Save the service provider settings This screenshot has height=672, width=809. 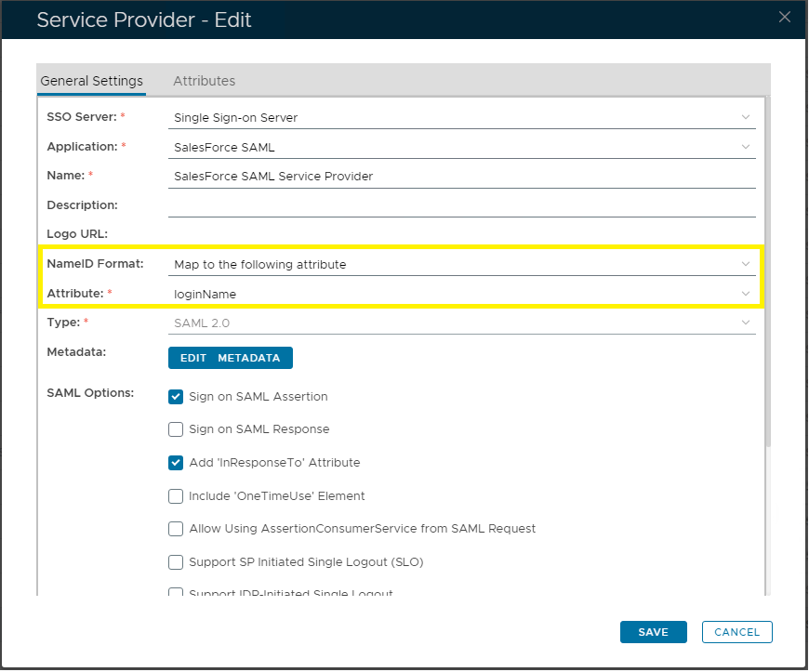653,632
